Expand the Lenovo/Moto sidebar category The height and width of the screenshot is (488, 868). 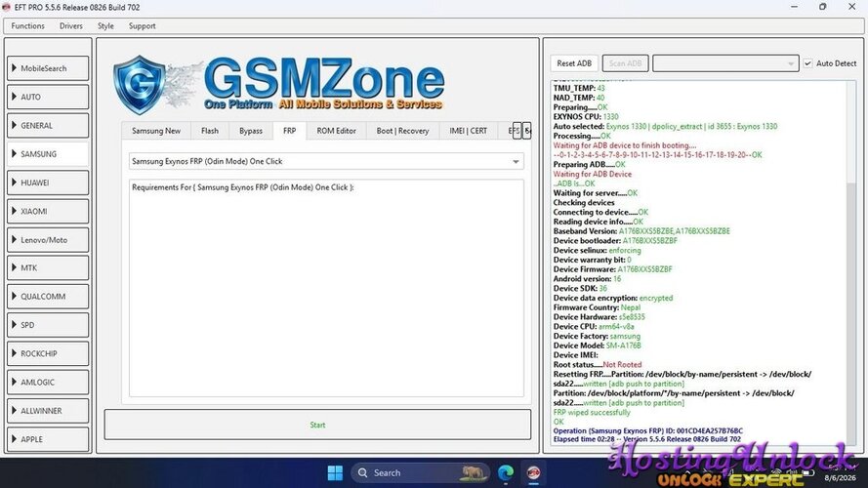[x=48, y=240]
